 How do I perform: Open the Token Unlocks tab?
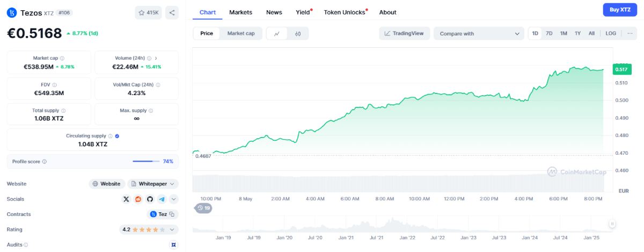coord(345,12)
